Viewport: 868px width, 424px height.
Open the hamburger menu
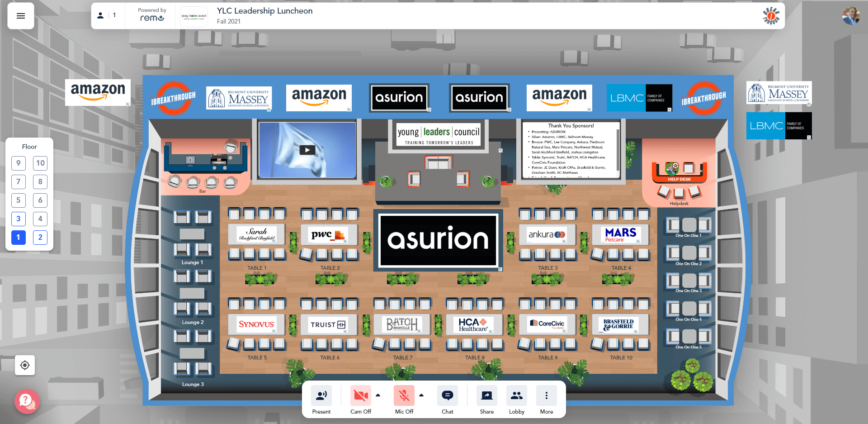coord(21,16)
